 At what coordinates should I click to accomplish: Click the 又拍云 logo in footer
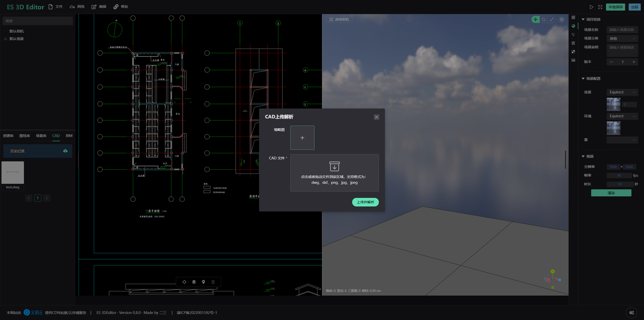[x=33, y=312]
